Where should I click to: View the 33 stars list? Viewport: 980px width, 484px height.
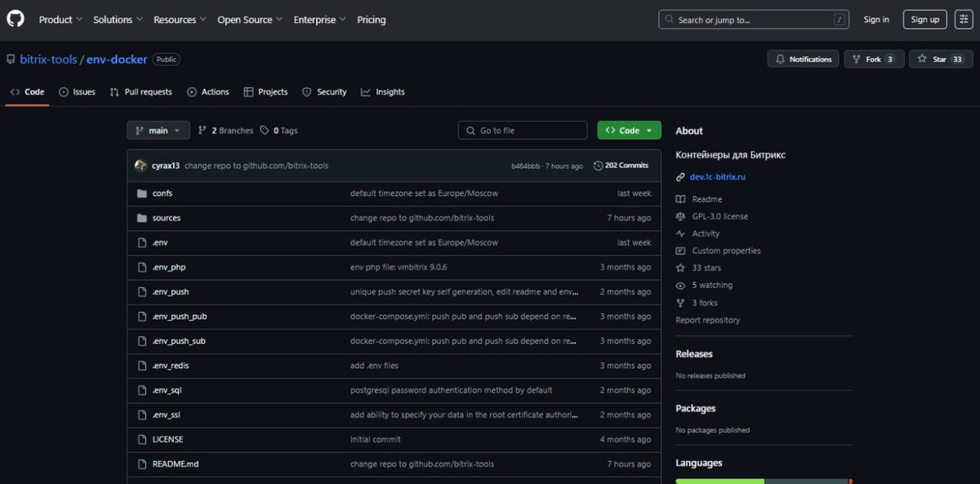click(x=698, y=268)
